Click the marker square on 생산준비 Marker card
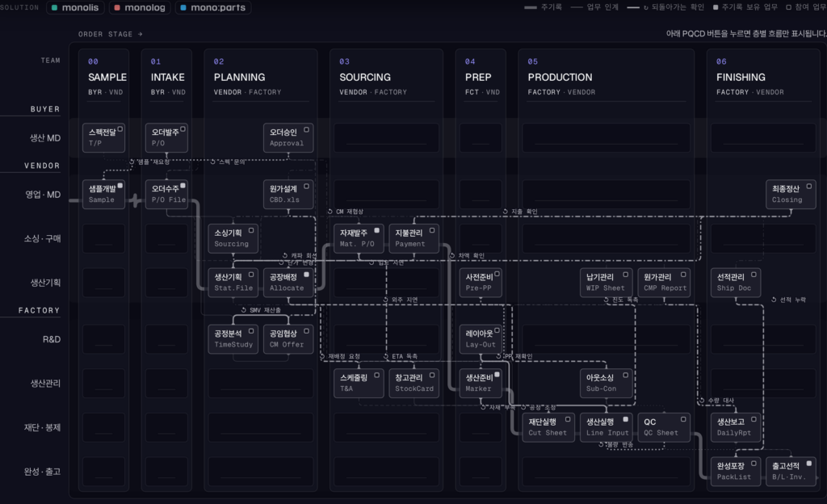Screen dimensions: 827x504 pyautogui.click(x=497, y=375)
